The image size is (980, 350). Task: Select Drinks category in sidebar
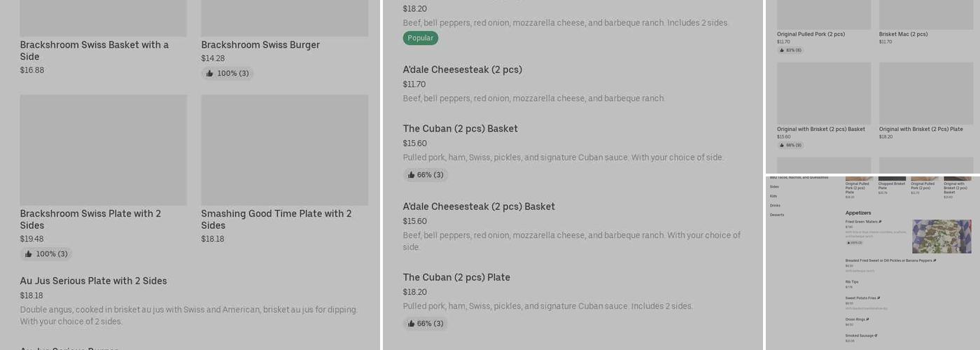(x=775, y=205)
